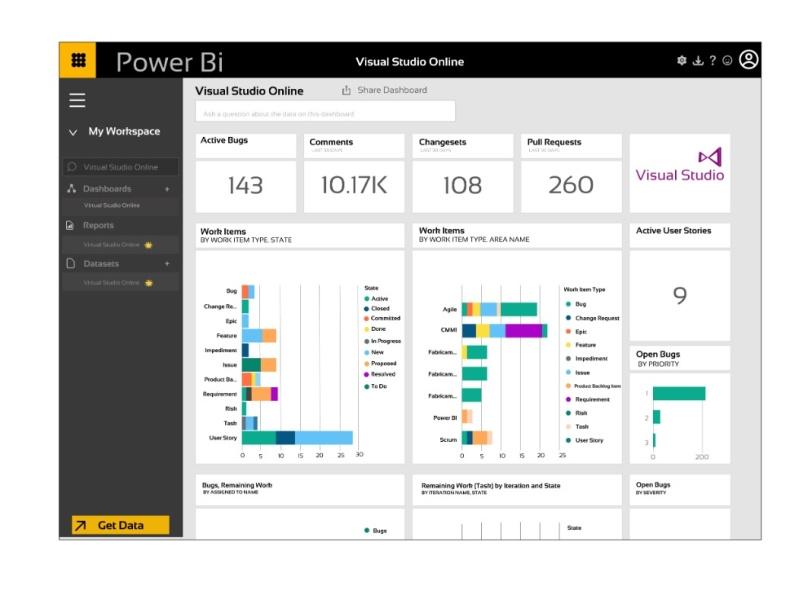Open the waffle app launcher icon
Image resolution: width=800 pixels, height=600 pixels.
78,60
